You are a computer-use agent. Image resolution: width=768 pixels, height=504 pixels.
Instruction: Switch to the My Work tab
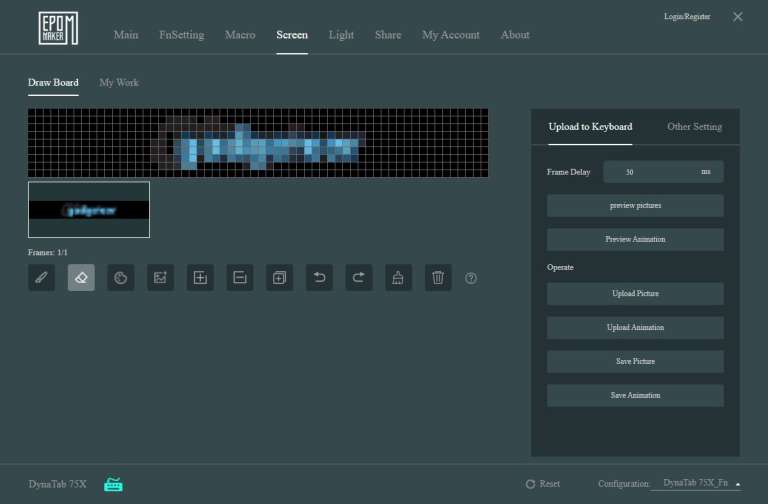tap(119, 82)
